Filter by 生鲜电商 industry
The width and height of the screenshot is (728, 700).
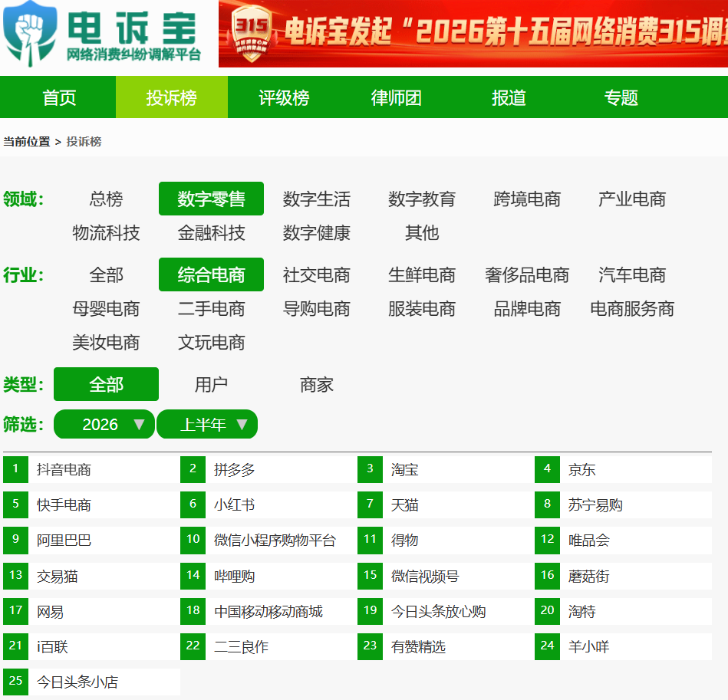pyautogui.click(x=422, y=275)
